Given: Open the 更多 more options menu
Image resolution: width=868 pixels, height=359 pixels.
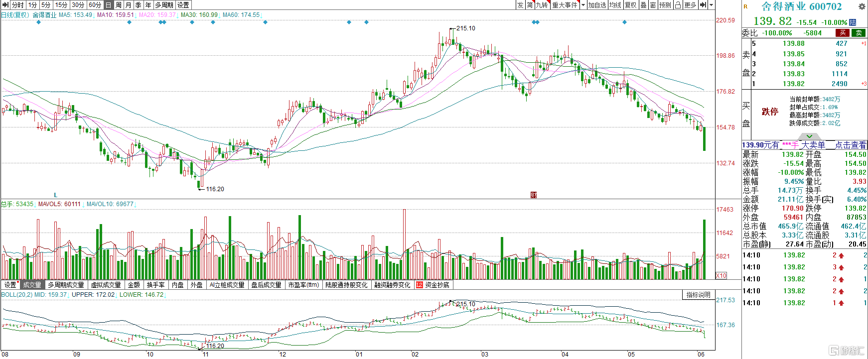Looking at the screenshot, I should pos(690,5).
